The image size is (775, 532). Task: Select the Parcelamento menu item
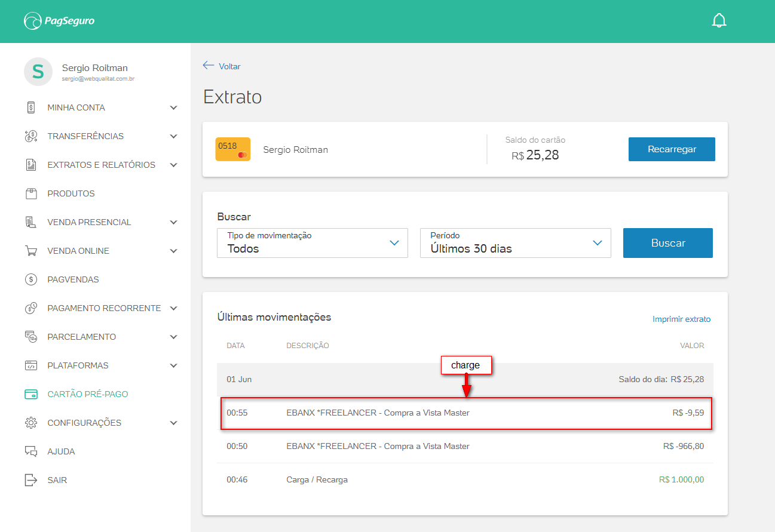pos(82,337)
